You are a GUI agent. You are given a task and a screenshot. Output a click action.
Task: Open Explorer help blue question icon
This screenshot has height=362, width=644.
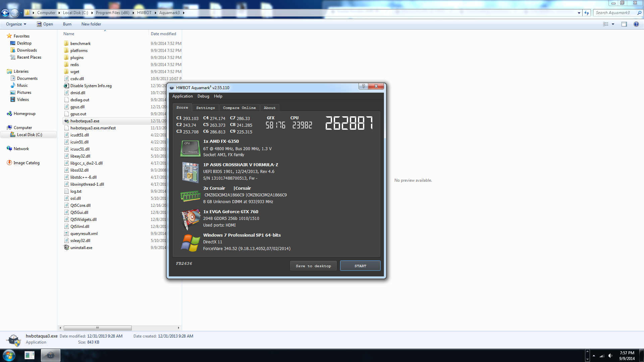tap(636, 24)
